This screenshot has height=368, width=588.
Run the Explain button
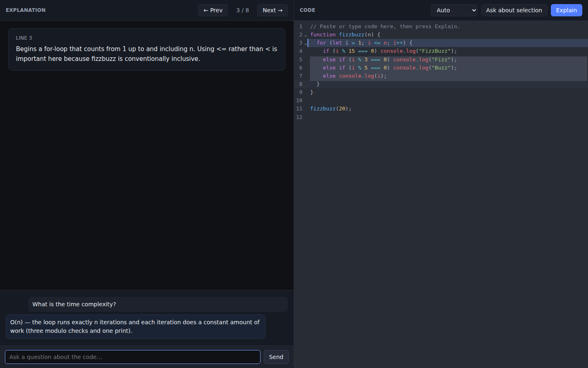(566, 10)
